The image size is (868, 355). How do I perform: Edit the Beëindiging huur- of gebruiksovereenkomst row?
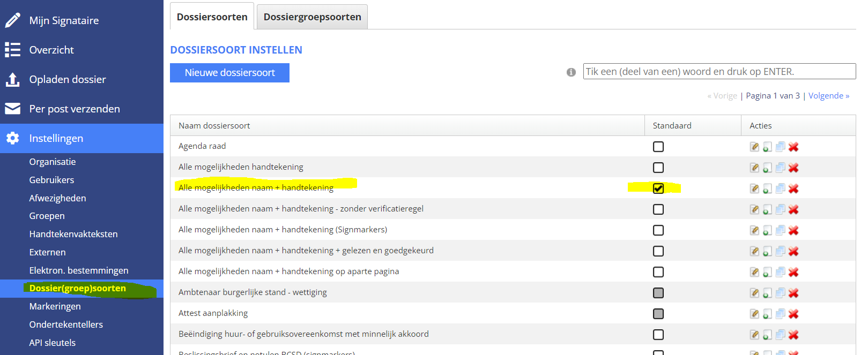[754, 335]
